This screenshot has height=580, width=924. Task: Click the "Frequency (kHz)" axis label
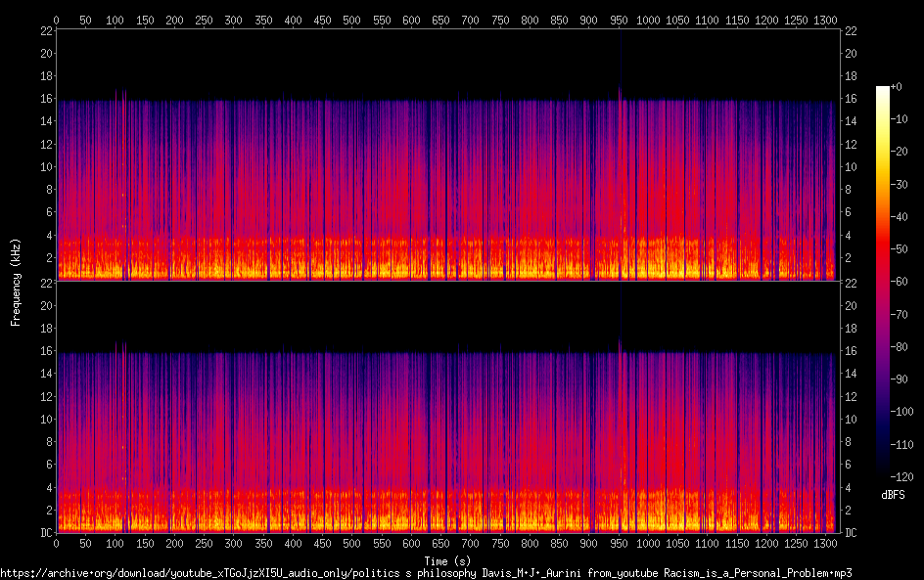click(x=16, y=281)
